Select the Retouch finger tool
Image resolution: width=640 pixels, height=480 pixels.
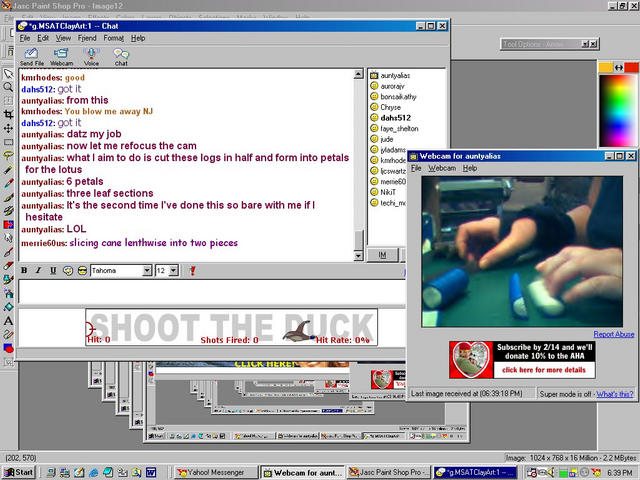click(x=8, y=238)
